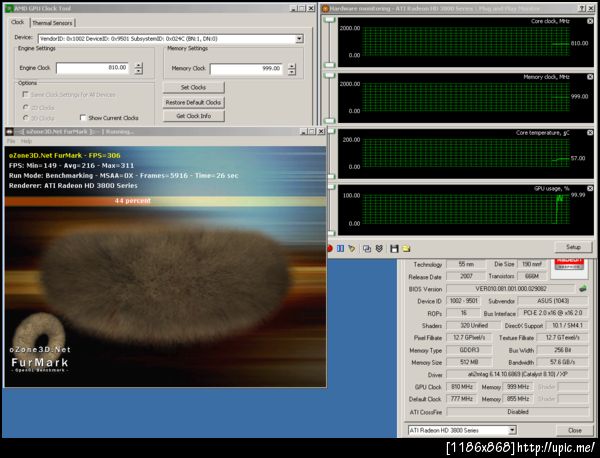Click the help question mark in Hardware monitoring title

point(582,8)
